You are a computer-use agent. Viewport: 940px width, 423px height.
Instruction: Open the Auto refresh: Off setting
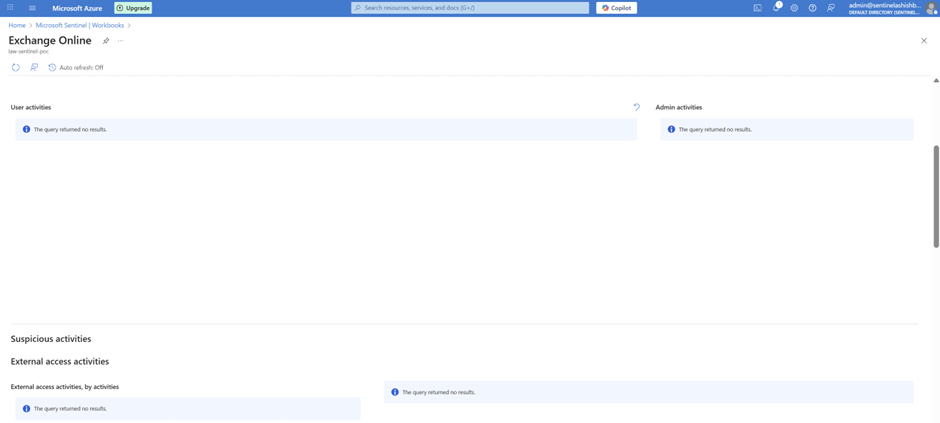click(x=76, y=68)
